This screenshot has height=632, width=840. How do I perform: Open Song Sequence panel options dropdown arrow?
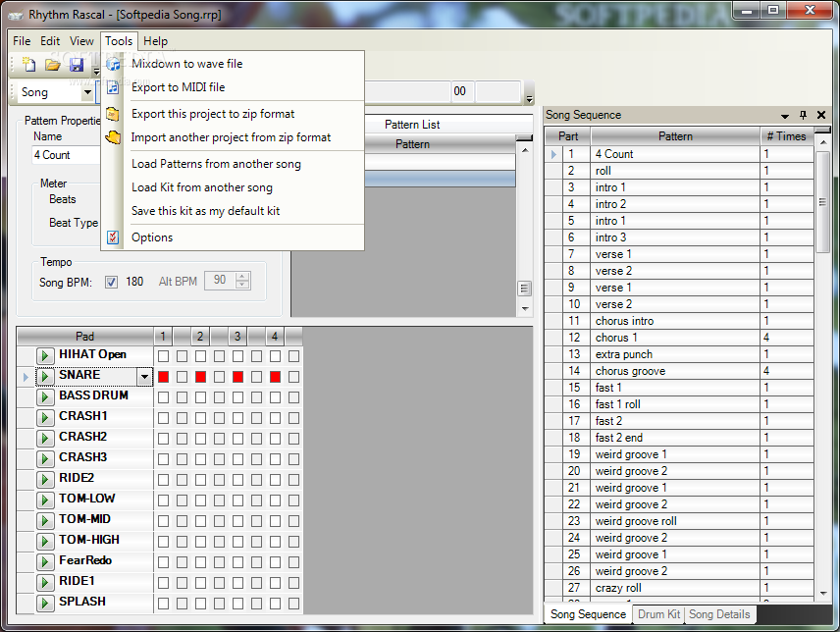(x=785, y=115)
